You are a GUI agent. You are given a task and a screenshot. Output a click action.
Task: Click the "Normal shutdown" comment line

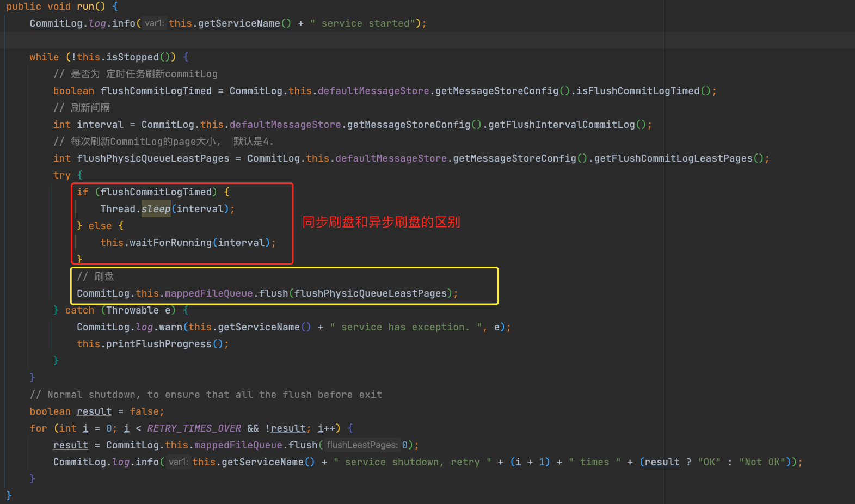[x=206, y=395]
